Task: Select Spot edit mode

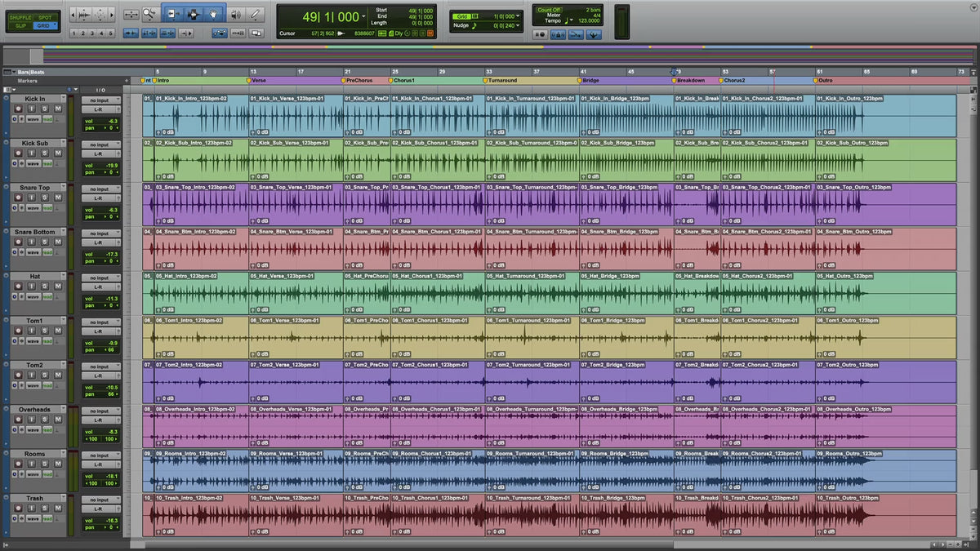Action: (44, 17)
